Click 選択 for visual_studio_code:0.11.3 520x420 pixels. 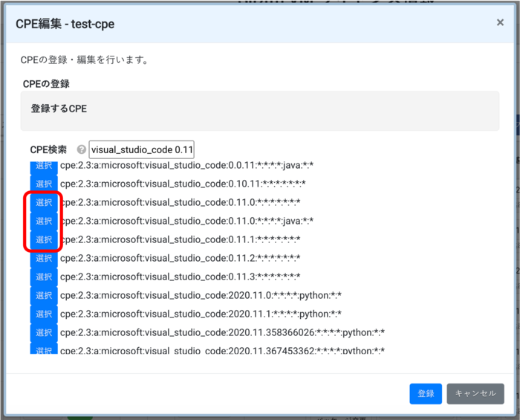pos(44,277)
